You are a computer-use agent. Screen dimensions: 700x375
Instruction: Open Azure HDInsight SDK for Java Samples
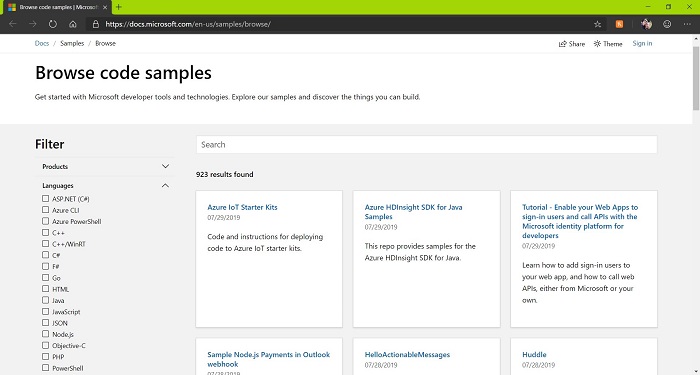tap(413, 212)
